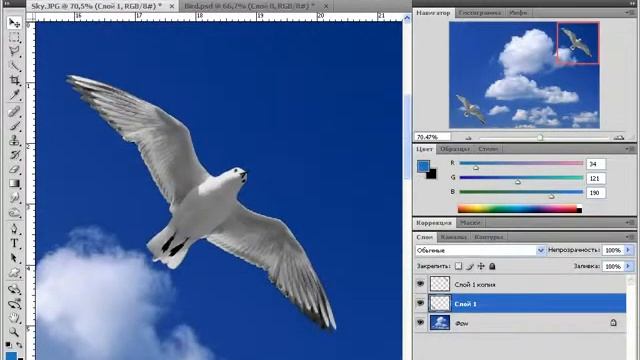Select the Polygonal Lasso tool
The width and height of the screenshot is (640, 360).
pyautogui.click(x=14, y=51)
